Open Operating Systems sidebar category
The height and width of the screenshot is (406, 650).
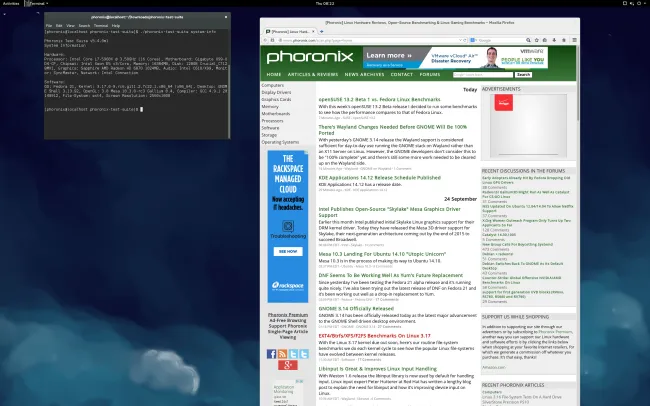click(280, 142)
